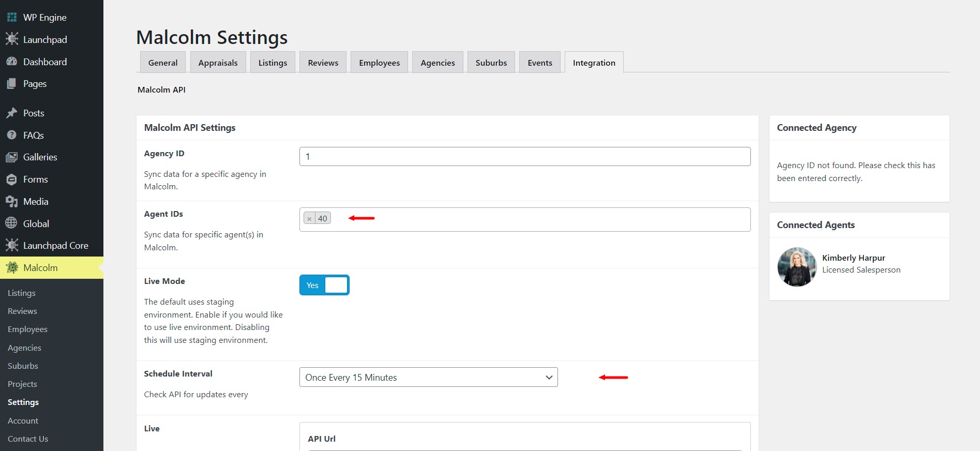
Task: Remove agent ID 40 tag
Action: coord(309,219)
